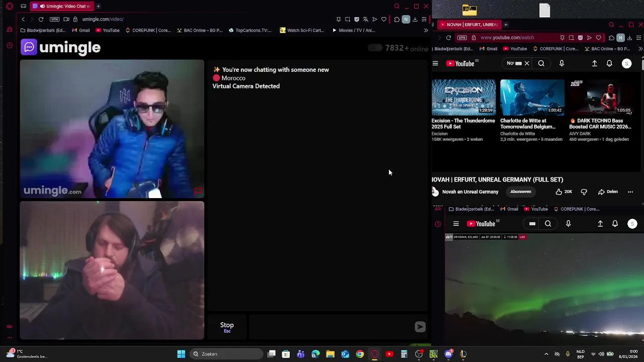The image size is (644, 362).
Task: Clear YouTube search with X
Action: [527, 63]
